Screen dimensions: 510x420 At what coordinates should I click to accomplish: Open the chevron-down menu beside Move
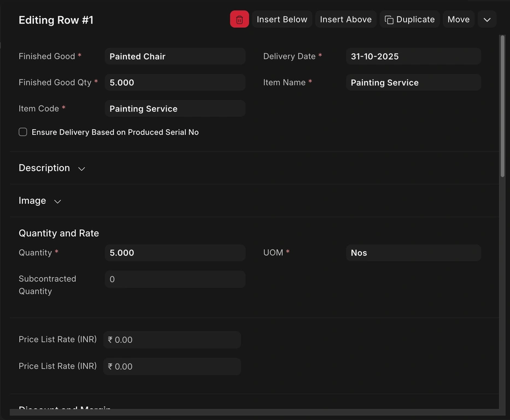click(486, 19)
